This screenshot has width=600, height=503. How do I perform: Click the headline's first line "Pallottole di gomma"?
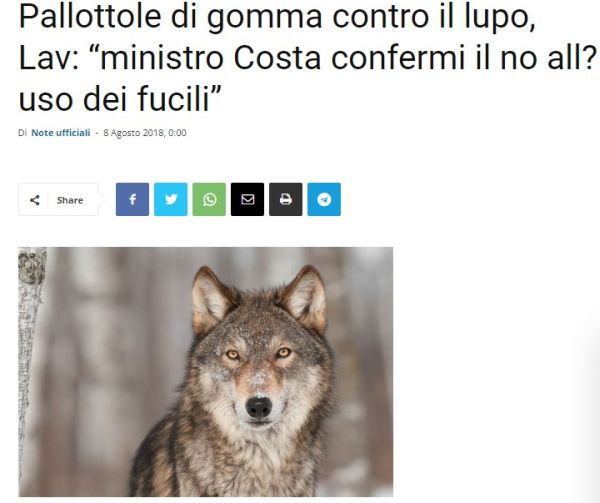170,16
